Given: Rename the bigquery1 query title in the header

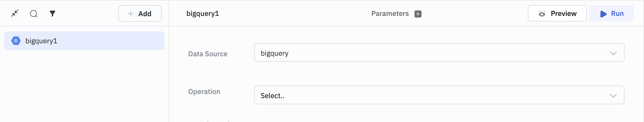Looking at the screenshot, I should [x=203, y=14].
